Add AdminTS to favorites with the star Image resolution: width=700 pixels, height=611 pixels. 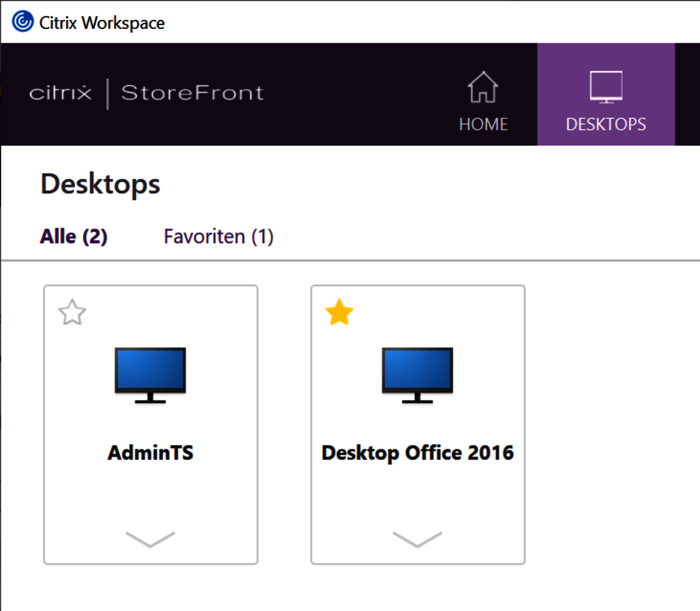(72, 312)
